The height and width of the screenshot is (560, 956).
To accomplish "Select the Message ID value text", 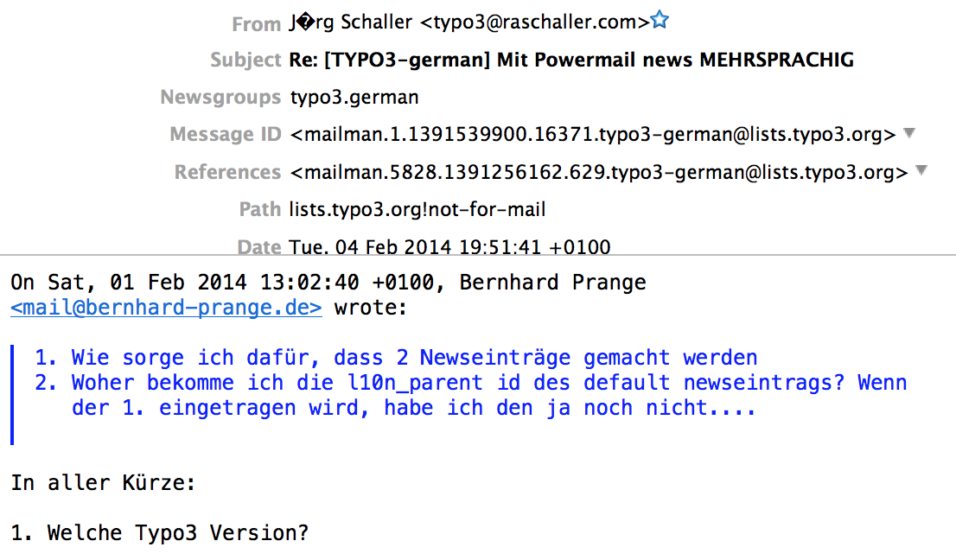I will 593,134.
